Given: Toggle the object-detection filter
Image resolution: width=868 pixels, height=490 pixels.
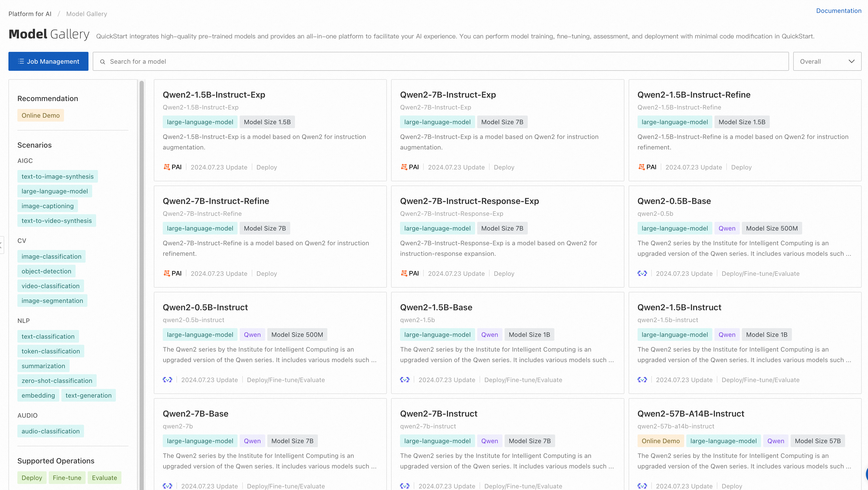Looking at the screenshot, I should [x=47, y=271].
